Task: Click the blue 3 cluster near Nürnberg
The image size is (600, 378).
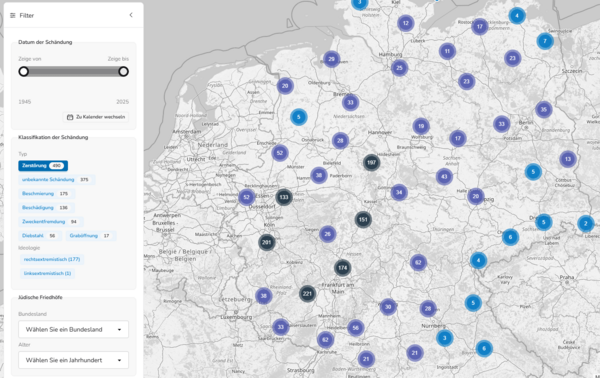Action: 444,338
